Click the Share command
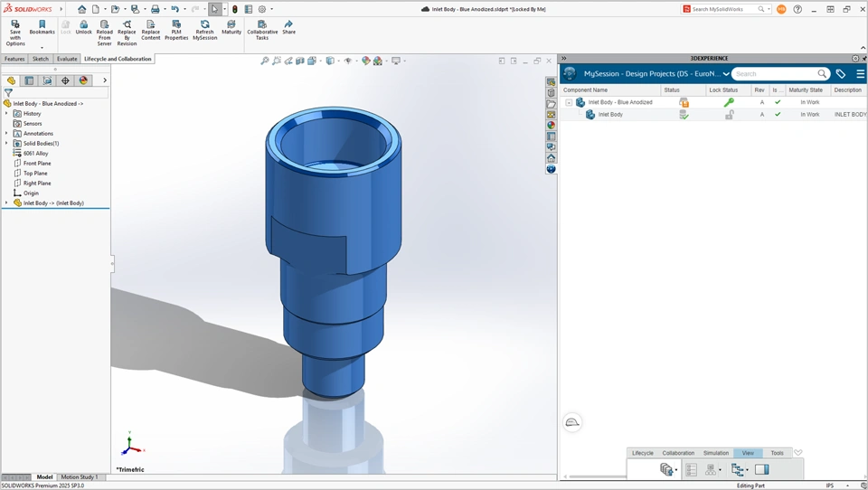Screen dimensions: 868x490 (x=289, y=28)
